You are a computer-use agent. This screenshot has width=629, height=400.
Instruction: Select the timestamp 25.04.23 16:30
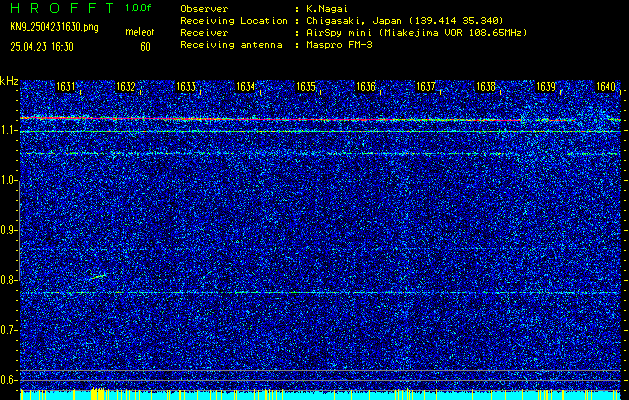point(42,47)
